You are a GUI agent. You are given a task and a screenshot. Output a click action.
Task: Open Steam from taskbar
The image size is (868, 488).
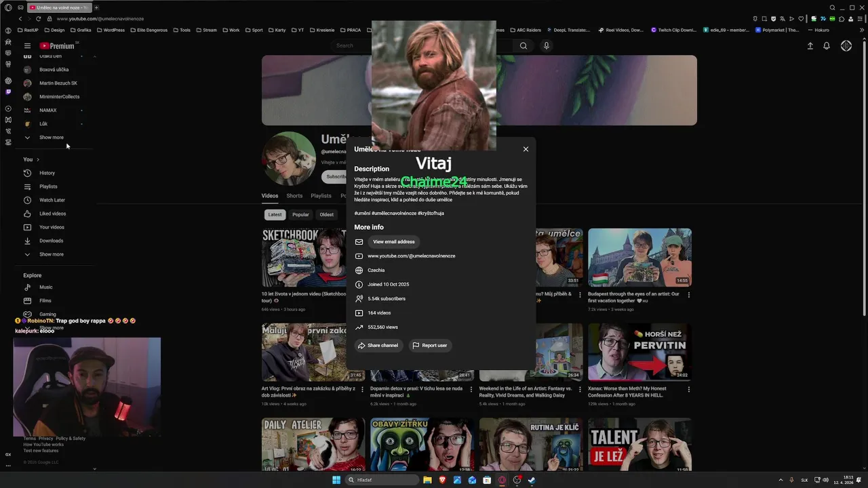532,480
